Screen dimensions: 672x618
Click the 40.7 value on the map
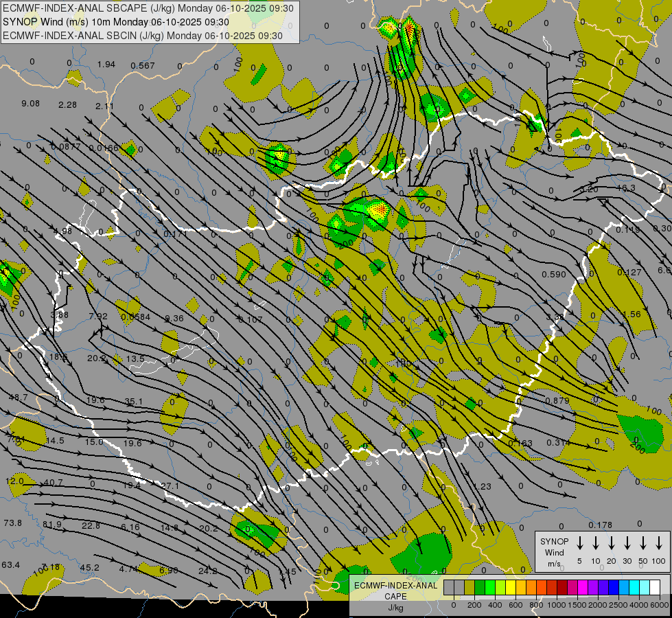(x=54, y=482)
